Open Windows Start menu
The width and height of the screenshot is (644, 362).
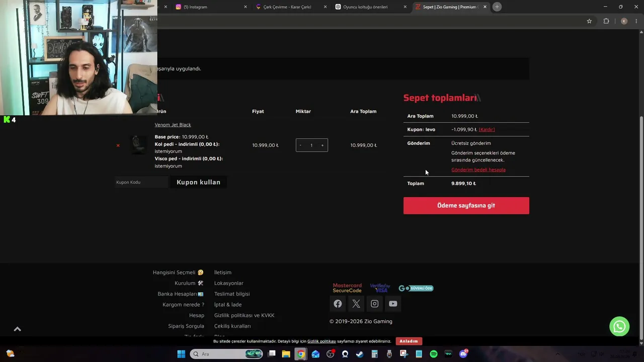[181, 354]
